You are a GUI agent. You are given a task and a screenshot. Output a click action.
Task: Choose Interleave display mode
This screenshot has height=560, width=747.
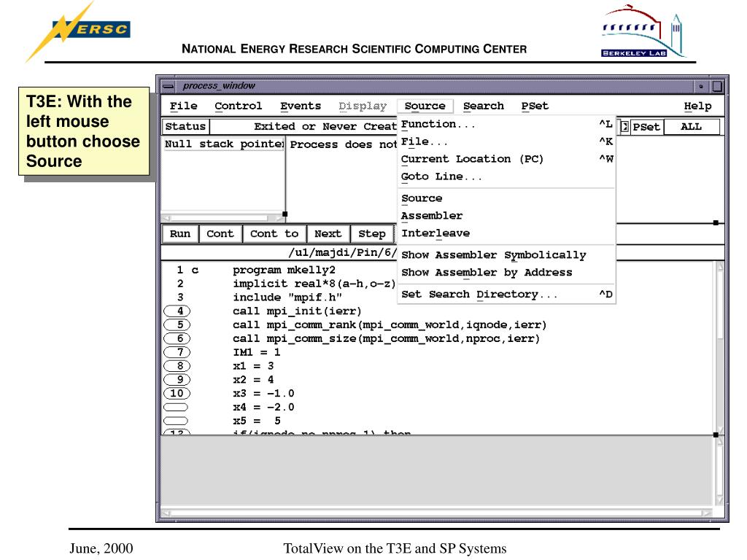click(x=506, y=233)
